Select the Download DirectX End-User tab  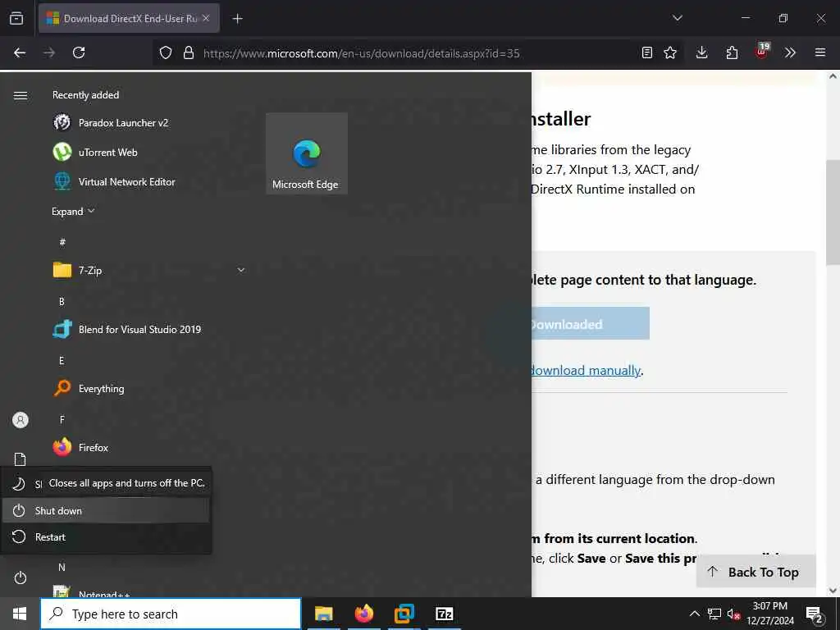tap(129, 18)
